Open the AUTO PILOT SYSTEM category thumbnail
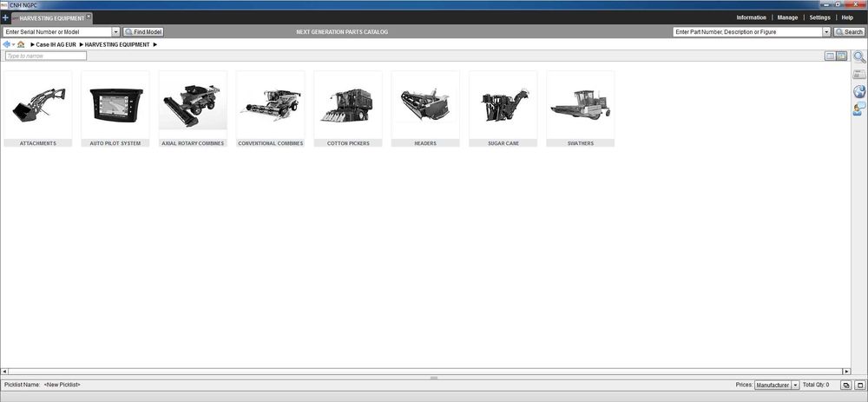 coord(115,105)
